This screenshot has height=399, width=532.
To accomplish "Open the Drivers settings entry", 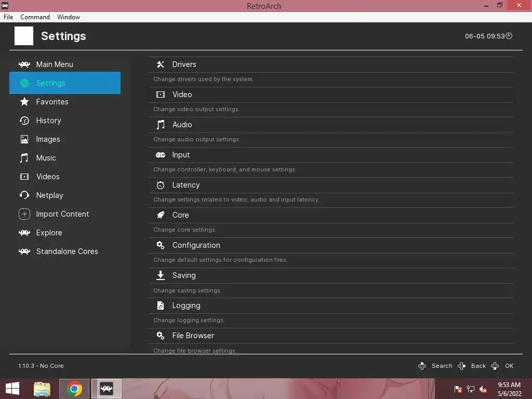I will point(331,64).
